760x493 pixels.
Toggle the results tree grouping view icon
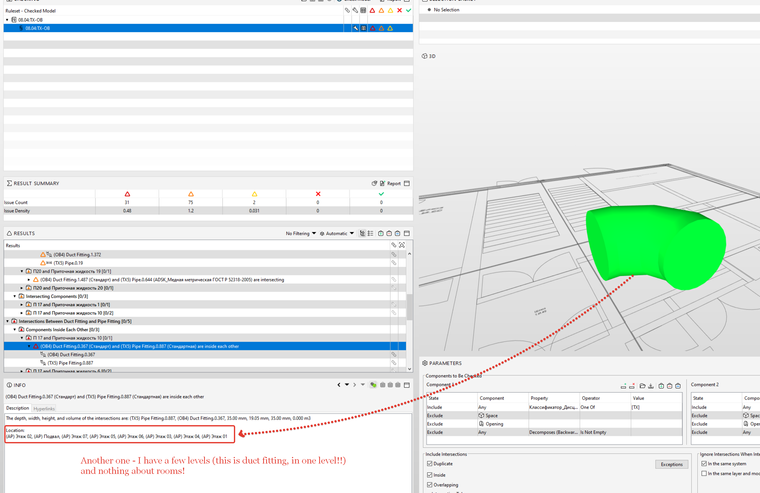pos(362,233)
